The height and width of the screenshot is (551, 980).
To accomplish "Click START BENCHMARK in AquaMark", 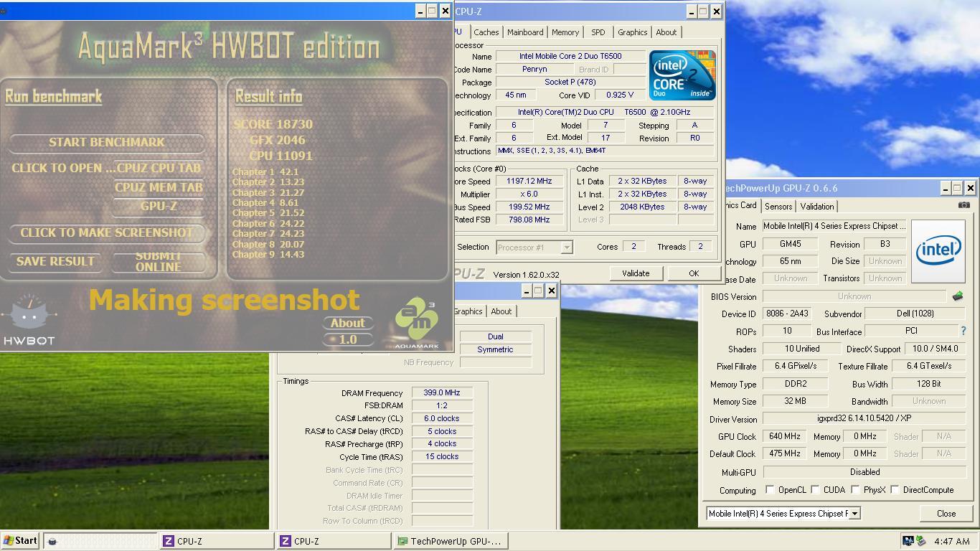I will click(107, 142).
